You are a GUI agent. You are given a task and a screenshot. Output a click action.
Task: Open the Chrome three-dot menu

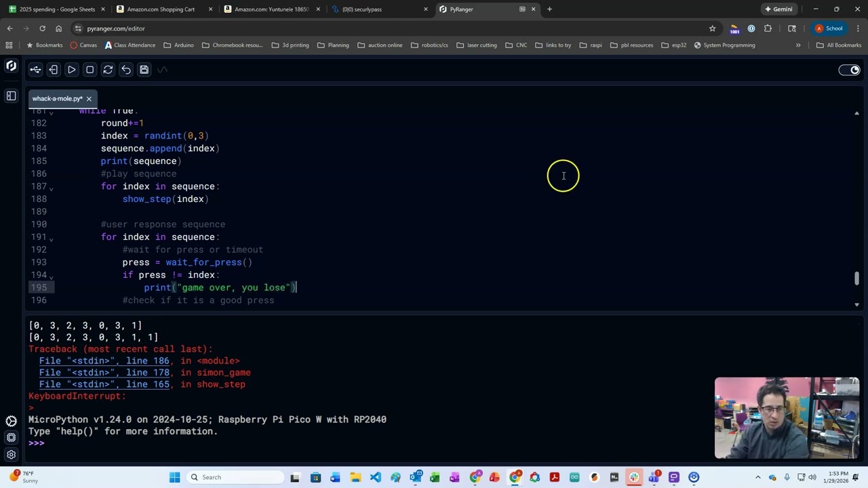pyautogui.click(x=858, y=28)
